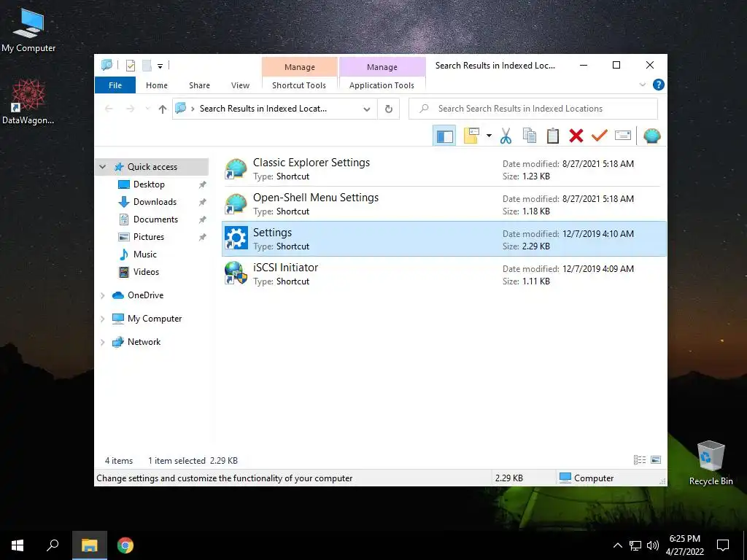Open the recent locations dropdown arrow
The height and width of the screenshot is (560, 747).
click(147, 109)
